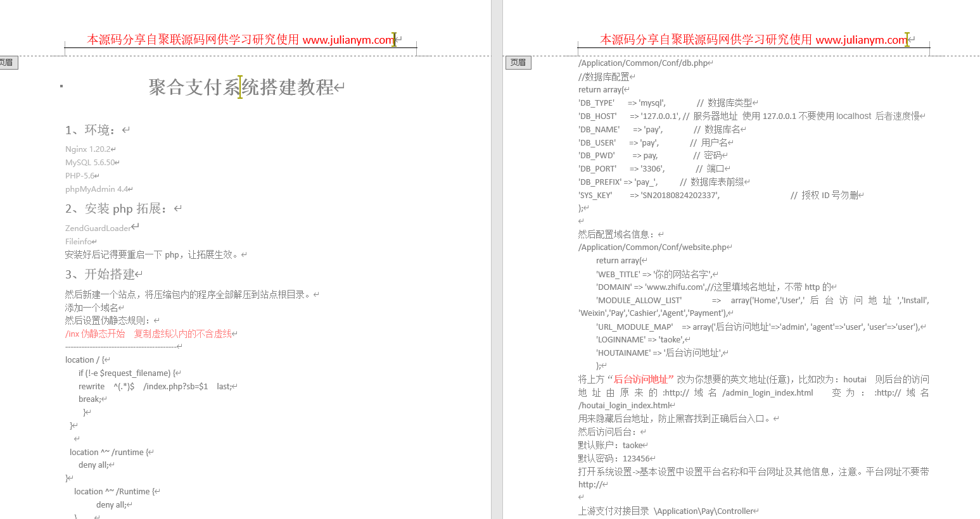Click the 'DOMAIN' => 'www.zhifu.com' line
The image size is (980, 519).
click(713, 287)
